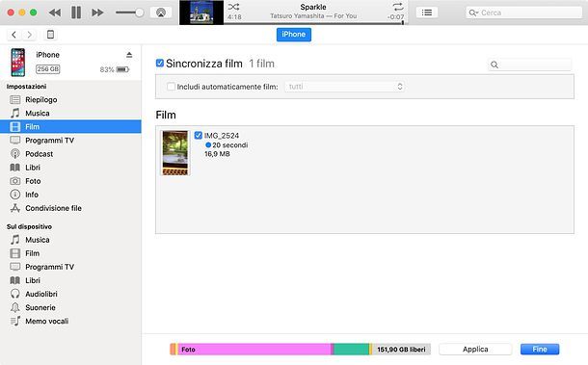Viewport: 588px width, 365px height.
Task: Open Audiolibri on the device
Action: tap(70, 294)
